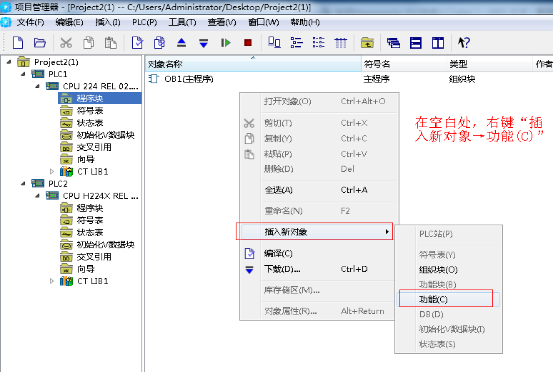The image size is (554, 372).
Task: Expand CT LIB1 under PLC2
Action: tap(52, 281)
